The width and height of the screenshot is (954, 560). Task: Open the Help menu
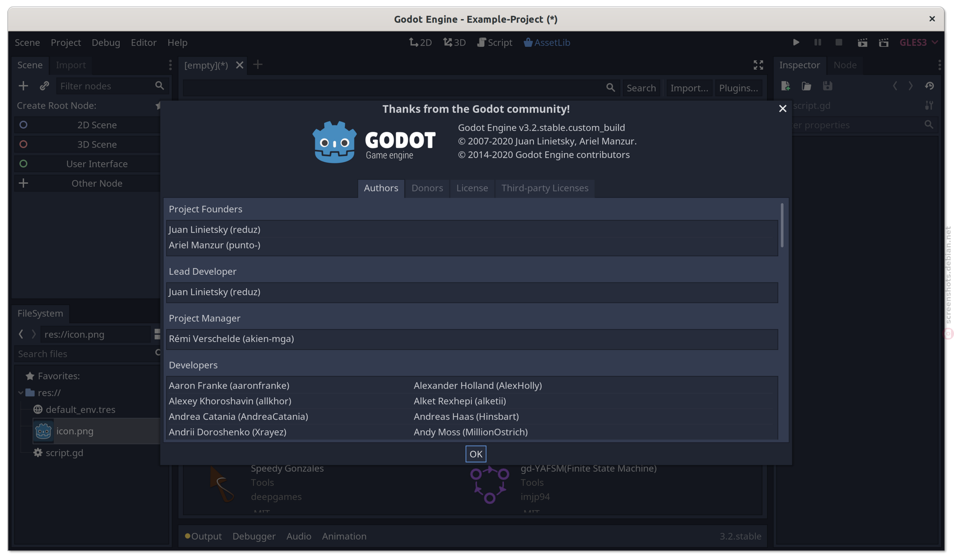(177, 42)
